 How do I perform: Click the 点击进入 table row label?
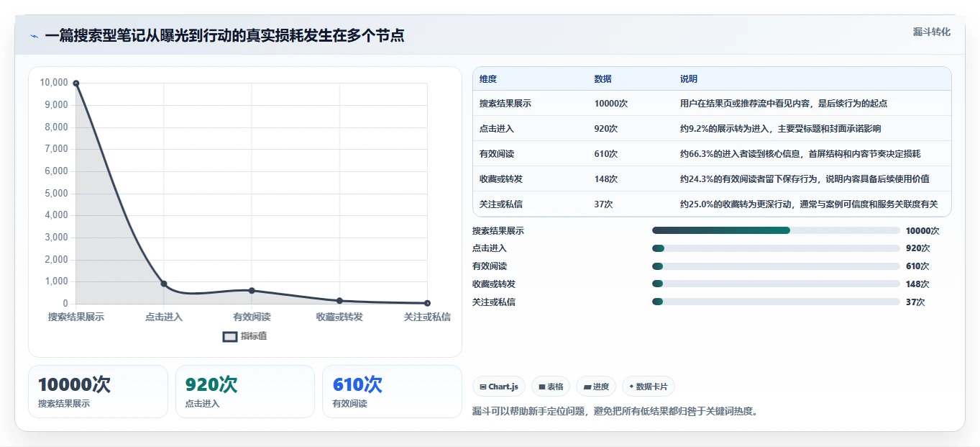click(497, 129)
